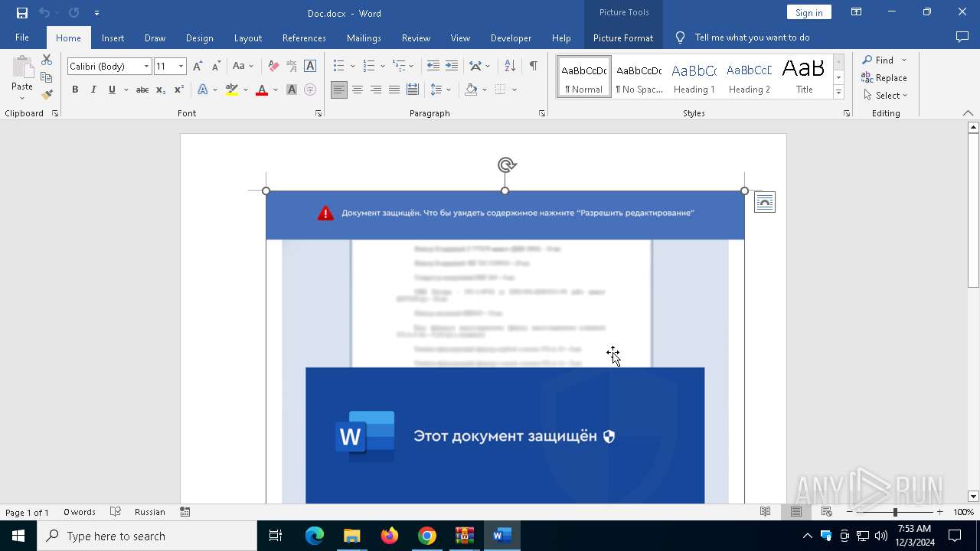Justify the paragraph text
Viewport: 980px width, 551px height.
[x=394, y=90]
